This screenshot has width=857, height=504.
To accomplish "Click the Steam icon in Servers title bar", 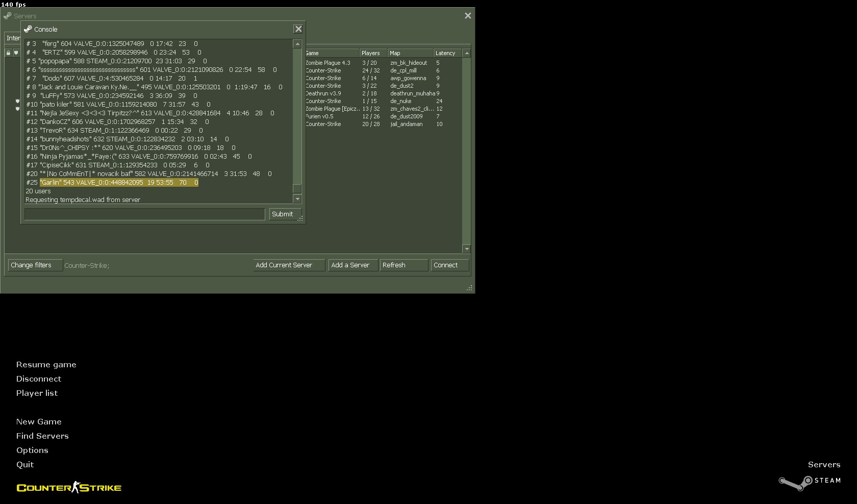I will [7, 16].
